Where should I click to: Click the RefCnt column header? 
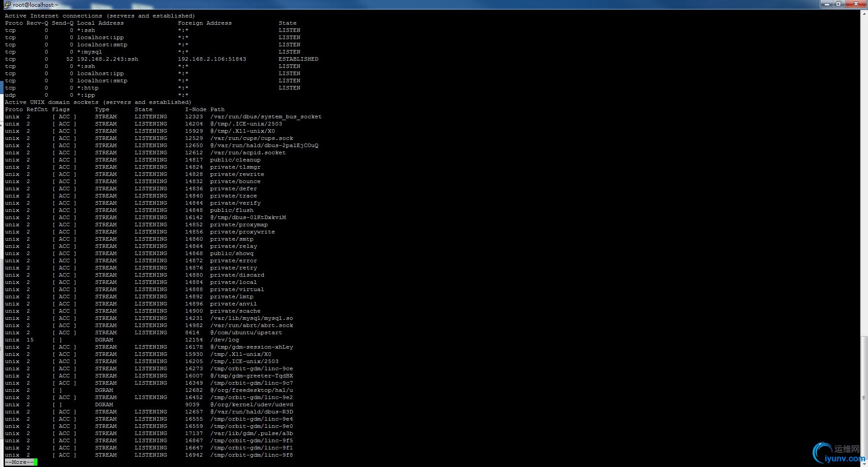pos(37,109)
